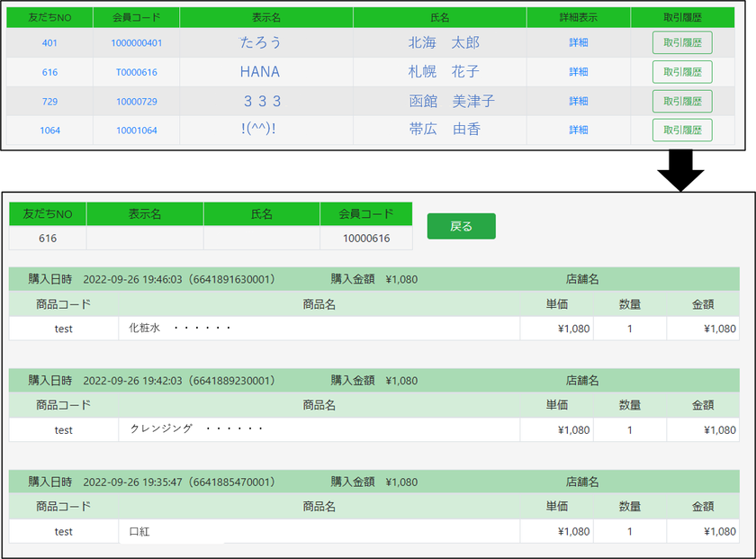Open member code T0000616 link

point(136,73)
